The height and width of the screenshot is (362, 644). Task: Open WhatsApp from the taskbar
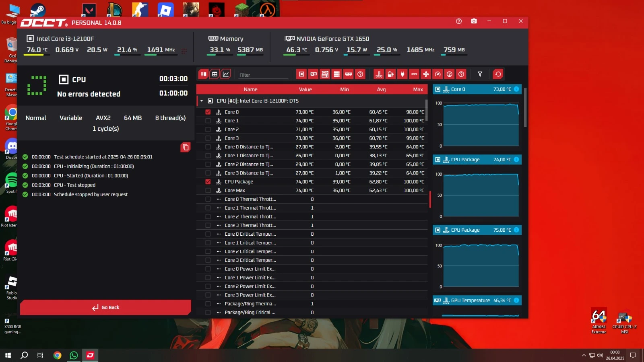pos(74,355)
